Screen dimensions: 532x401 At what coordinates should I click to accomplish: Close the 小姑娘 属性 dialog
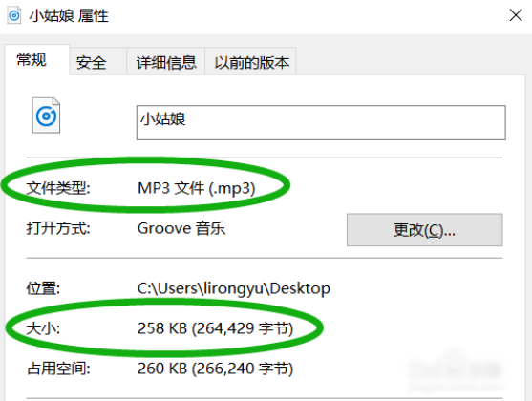click(x=516, y=15)
